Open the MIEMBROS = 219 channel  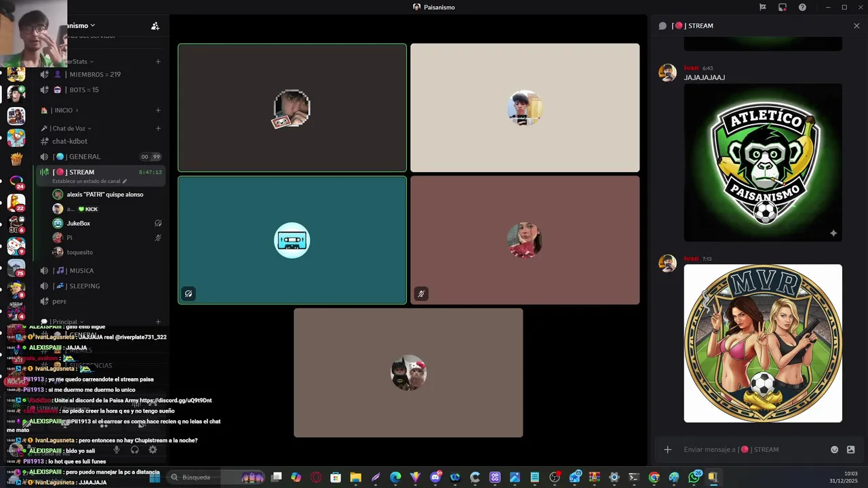click(x=100, y=75)
